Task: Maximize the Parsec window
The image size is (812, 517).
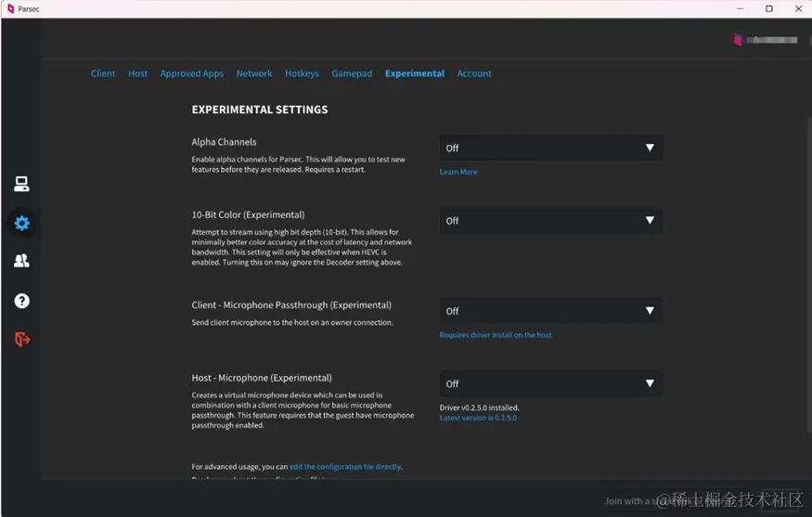Action: click(x=769, y=8)
